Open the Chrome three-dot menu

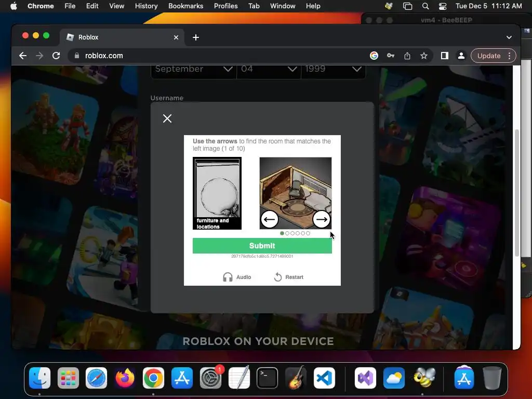509,56
